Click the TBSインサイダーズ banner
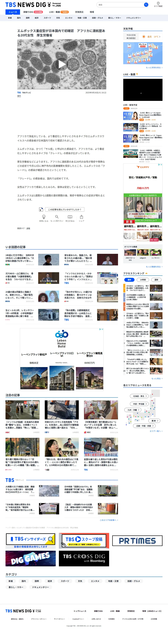 31,541
